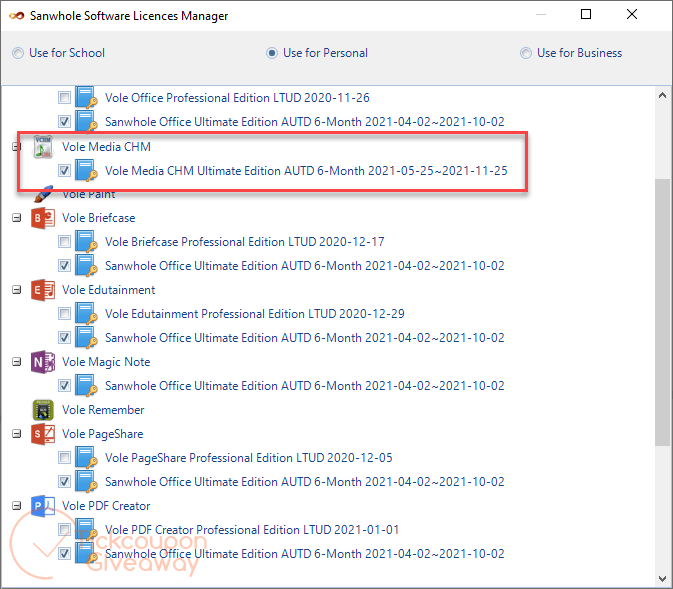
Task: Click Sanwhole Office licence icon under Vole Magic Note
Action: pos(86,386)
